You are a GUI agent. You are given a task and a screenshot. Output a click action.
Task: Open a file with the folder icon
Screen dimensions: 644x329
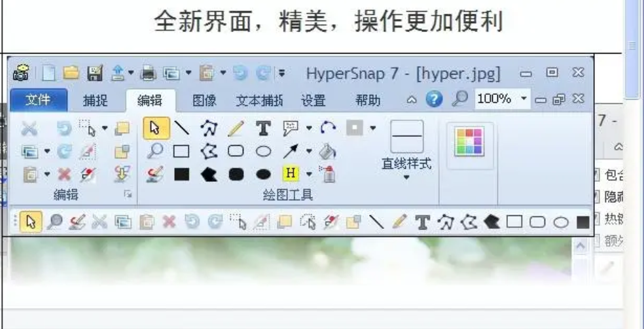tap(71, 73)
